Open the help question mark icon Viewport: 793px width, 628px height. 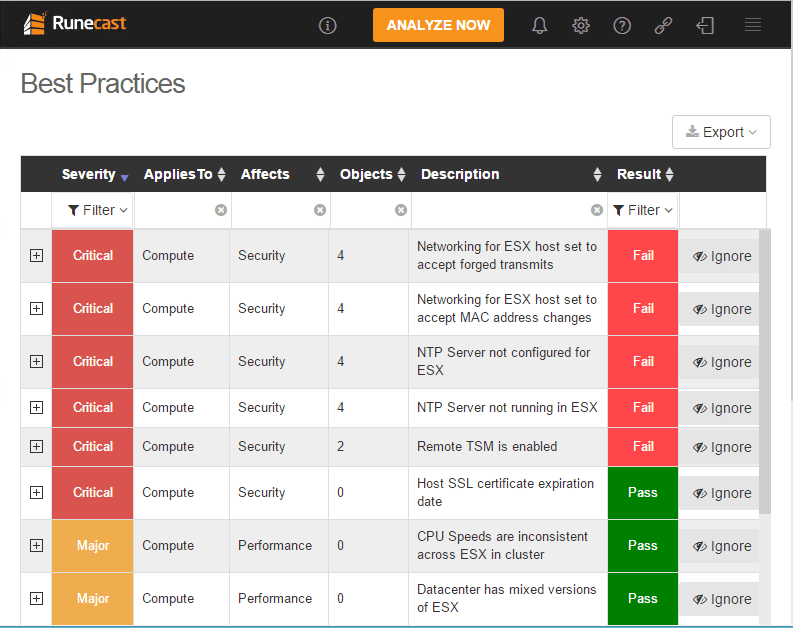pos(622,25)
